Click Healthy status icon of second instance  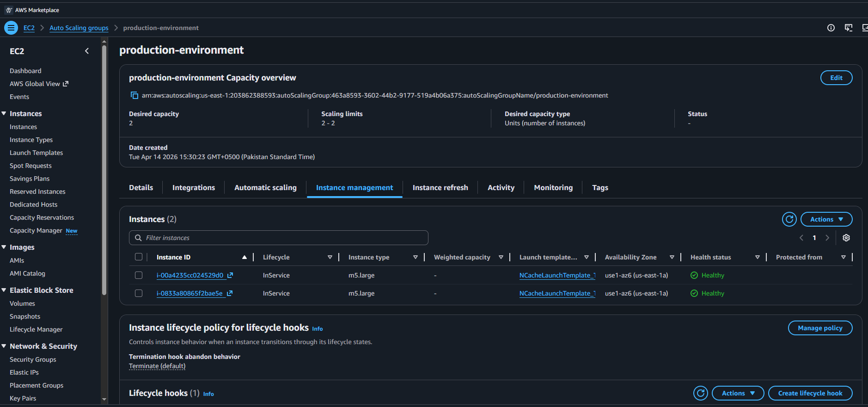click(x=694, y=293)
